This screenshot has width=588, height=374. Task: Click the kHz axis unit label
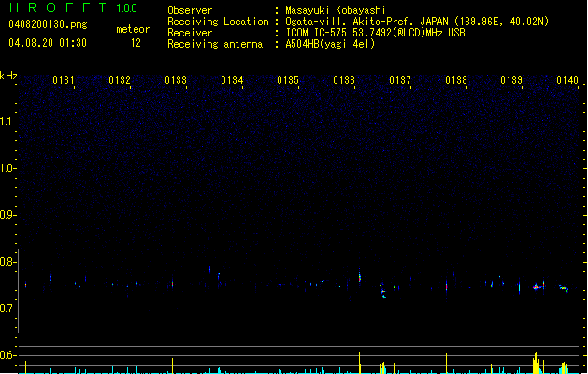click(x=8, y=76)
